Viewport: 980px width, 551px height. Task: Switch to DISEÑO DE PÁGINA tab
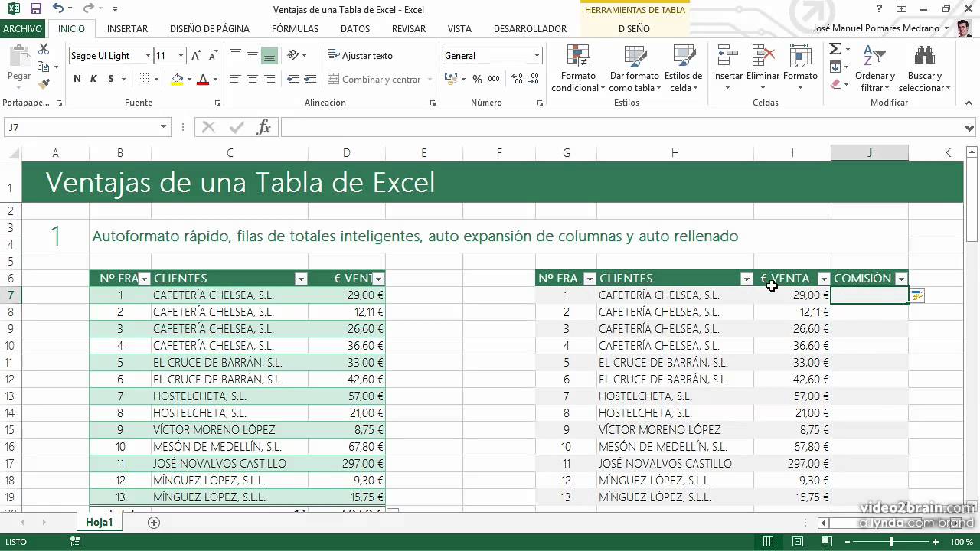(x=210, y=29)
